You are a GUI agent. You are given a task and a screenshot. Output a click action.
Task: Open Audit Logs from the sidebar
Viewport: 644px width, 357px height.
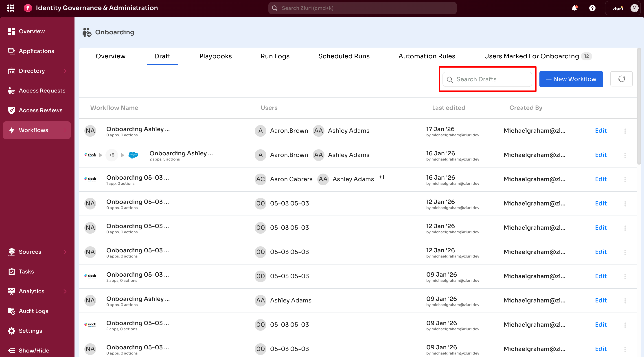coord(33,311)
